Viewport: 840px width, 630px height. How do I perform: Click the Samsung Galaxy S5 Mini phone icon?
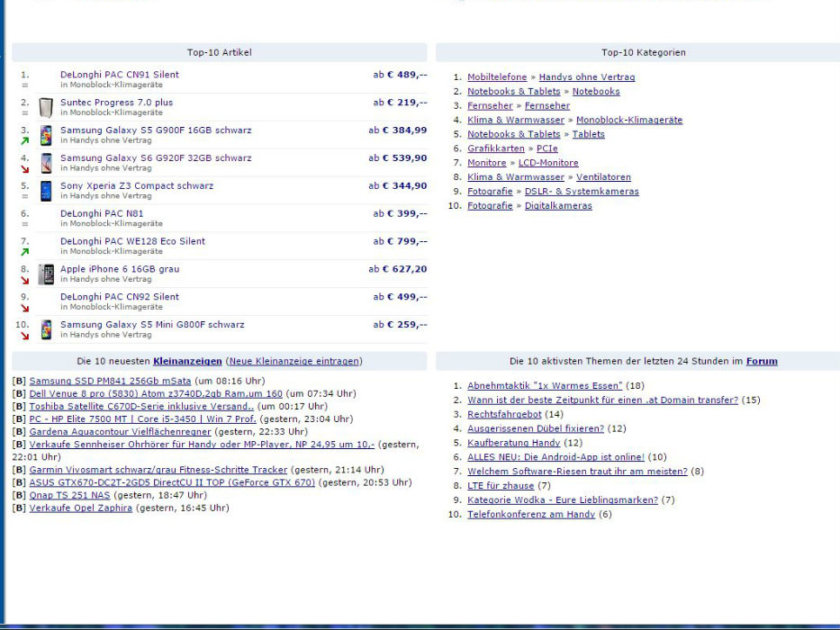[46, 329]
